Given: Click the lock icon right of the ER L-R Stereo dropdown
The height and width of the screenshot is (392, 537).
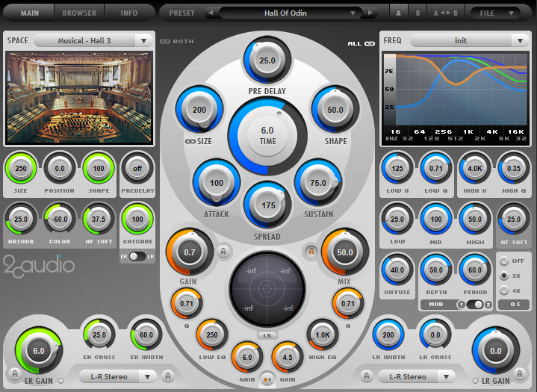Looking at the screenshot, I should 168,376.
